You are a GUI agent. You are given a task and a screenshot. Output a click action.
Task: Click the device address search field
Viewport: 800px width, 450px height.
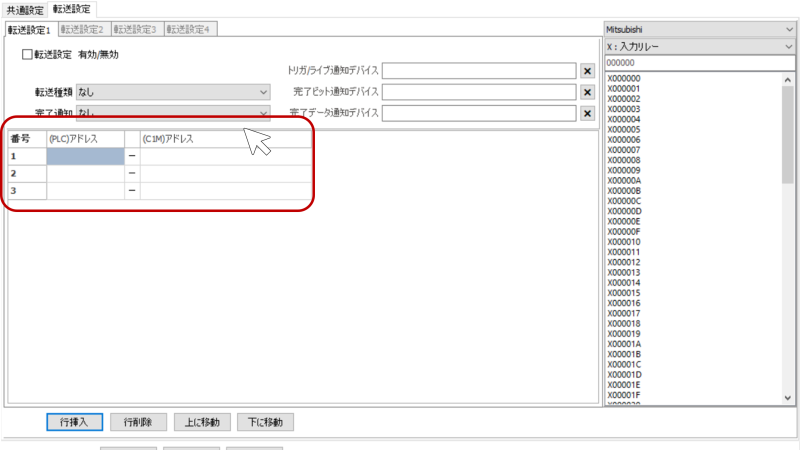tap(700, 62)
